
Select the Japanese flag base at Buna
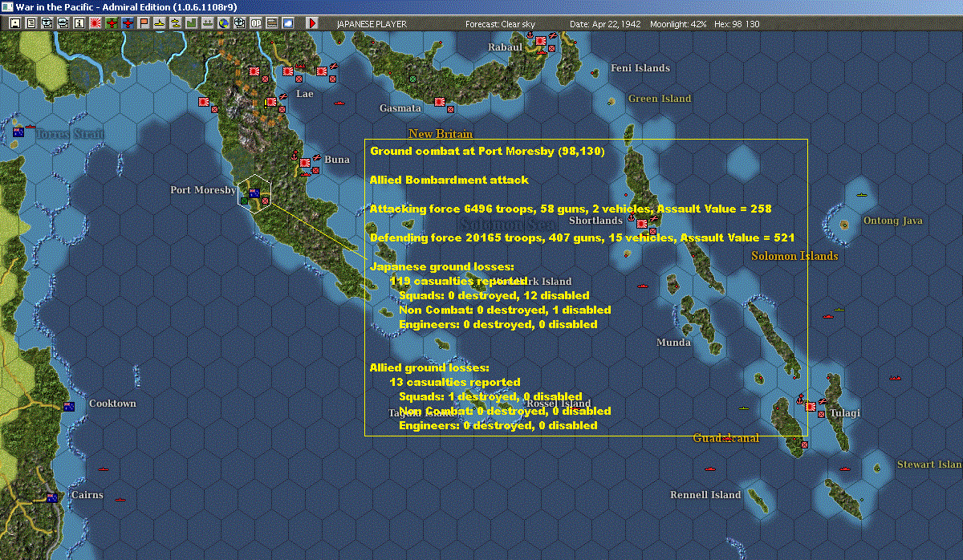point(305,163)
